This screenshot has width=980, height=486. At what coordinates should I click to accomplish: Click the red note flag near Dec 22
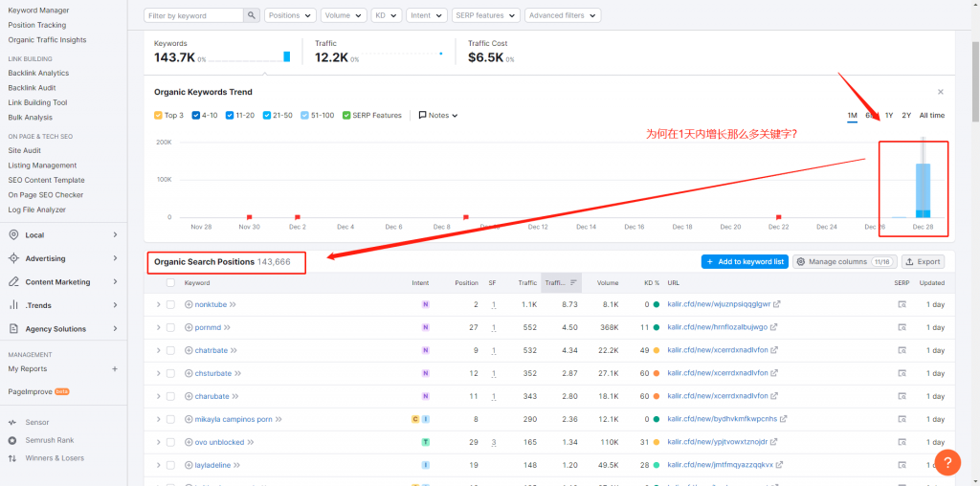pos(778,217)
